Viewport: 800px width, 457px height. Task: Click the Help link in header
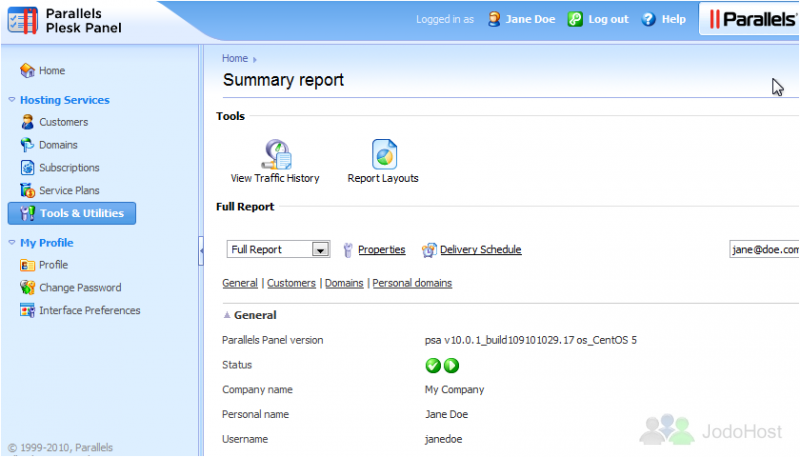click(673, 19)
